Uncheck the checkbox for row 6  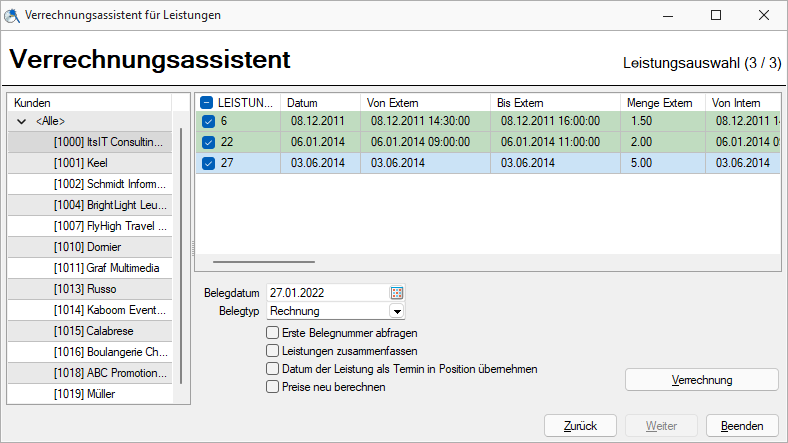pyautogui.click(x=208, y=121)
